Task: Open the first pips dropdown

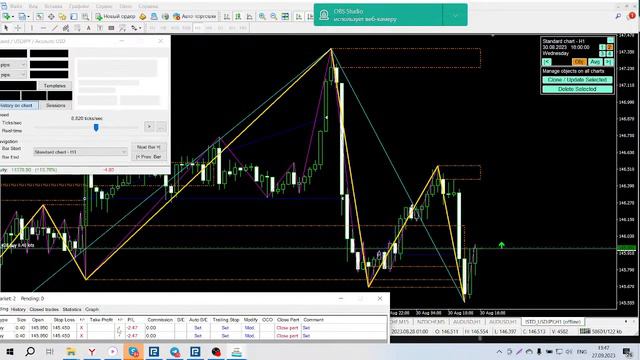Action: click(13, 65)
